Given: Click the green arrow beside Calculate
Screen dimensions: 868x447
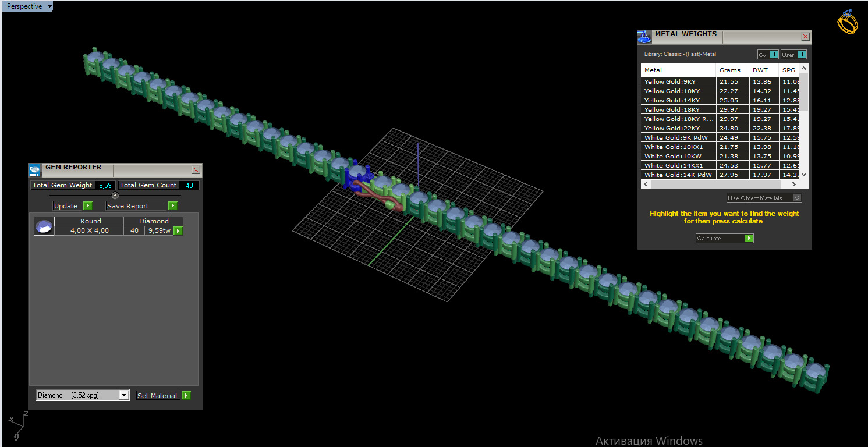Looking at the screenshot, I should click(x=749, y=238).
